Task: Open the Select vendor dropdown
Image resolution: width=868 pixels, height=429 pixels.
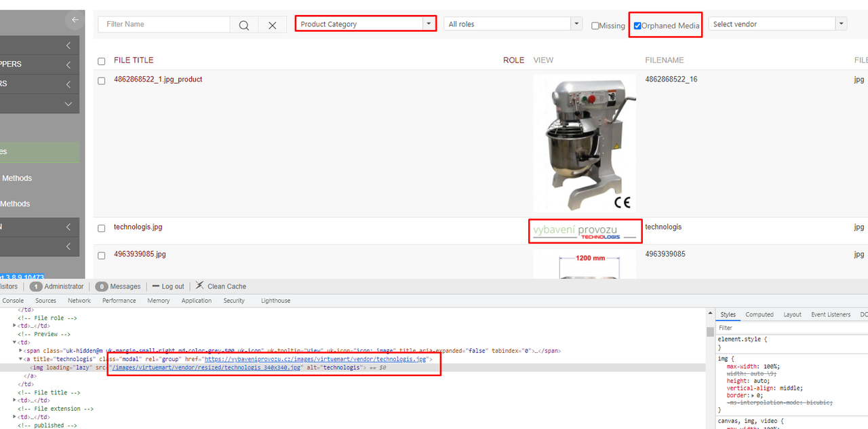Action: pyautogui.click(x=778, y=24)
